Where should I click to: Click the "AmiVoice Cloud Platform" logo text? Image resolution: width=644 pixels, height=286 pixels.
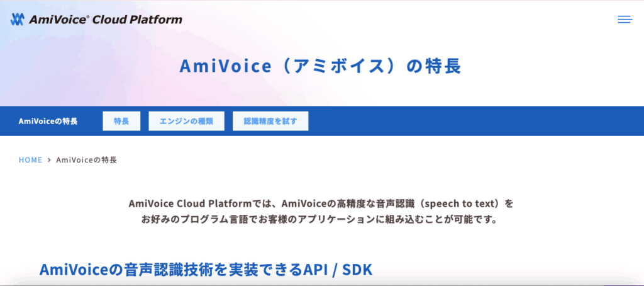coord(105,20)
